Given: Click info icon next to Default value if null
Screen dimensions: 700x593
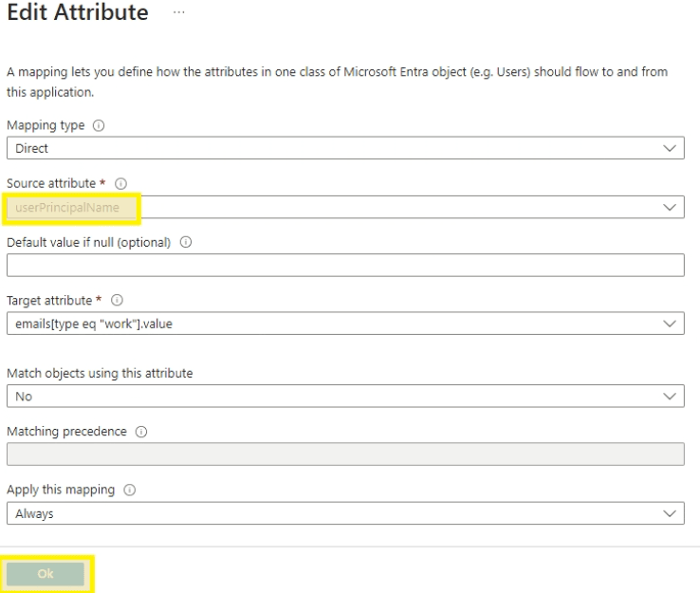Looking at the screenshot, I should coord(185,242).
